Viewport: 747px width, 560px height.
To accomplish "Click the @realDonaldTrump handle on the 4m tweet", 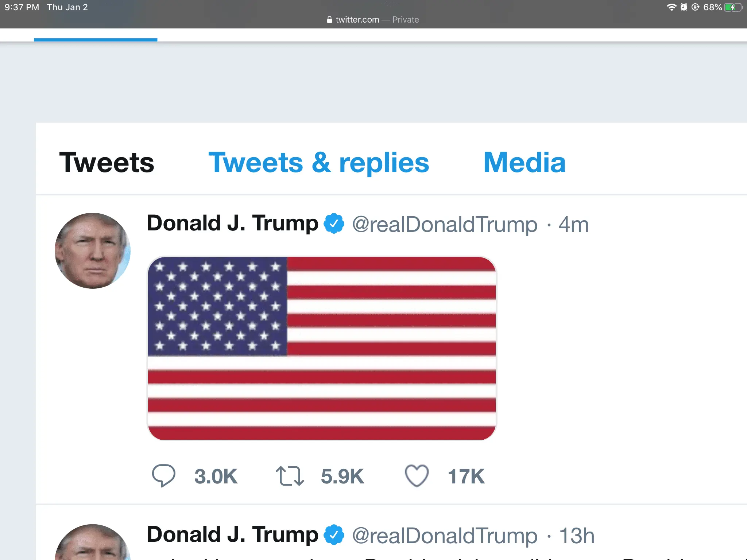I will 445,225.
